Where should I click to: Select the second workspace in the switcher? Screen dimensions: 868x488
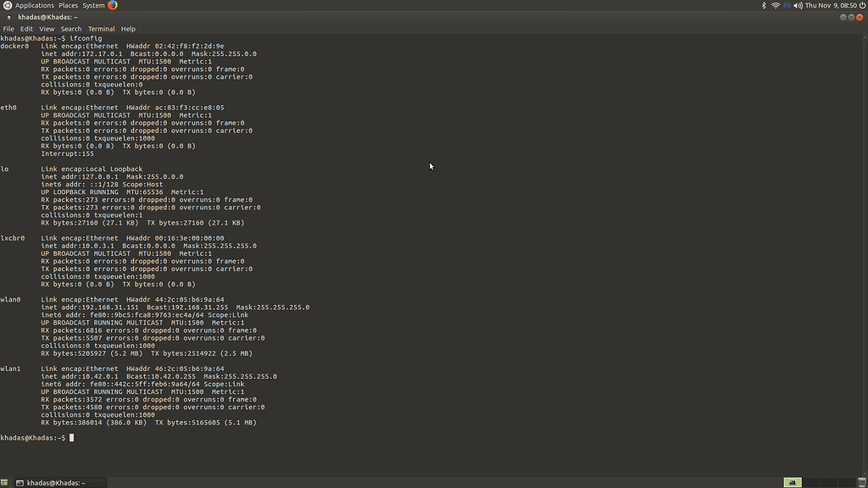click(811, 482)
